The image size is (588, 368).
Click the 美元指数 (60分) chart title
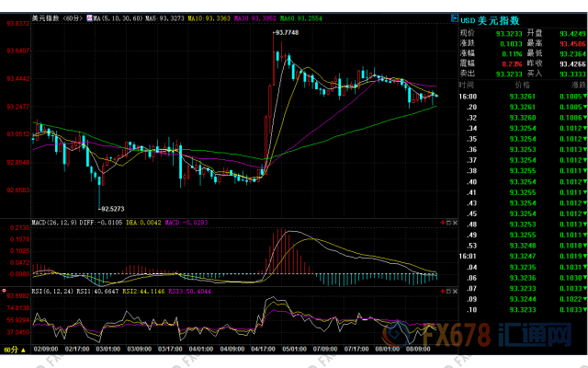point(57,18)
